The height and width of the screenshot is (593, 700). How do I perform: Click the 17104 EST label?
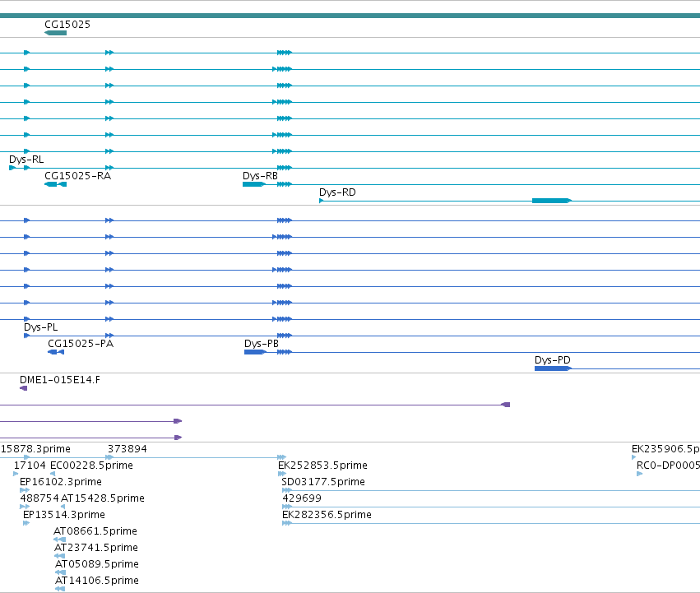click(x=30, y=466)
